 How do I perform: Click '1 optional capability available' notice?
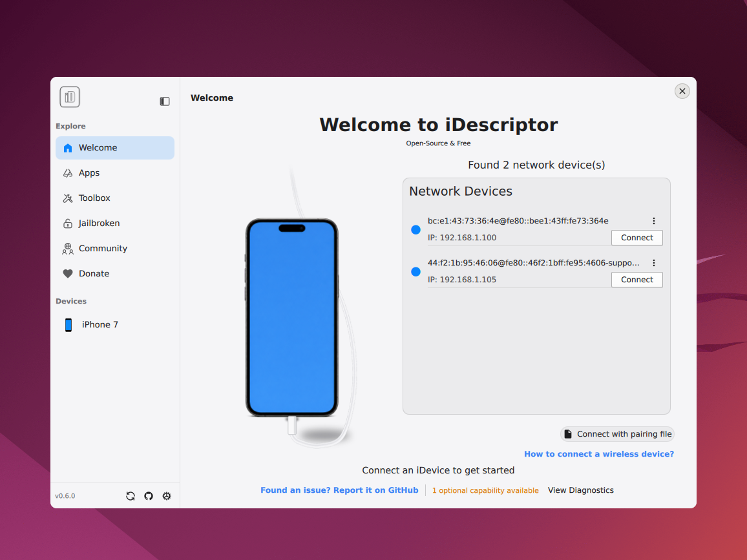485,490
